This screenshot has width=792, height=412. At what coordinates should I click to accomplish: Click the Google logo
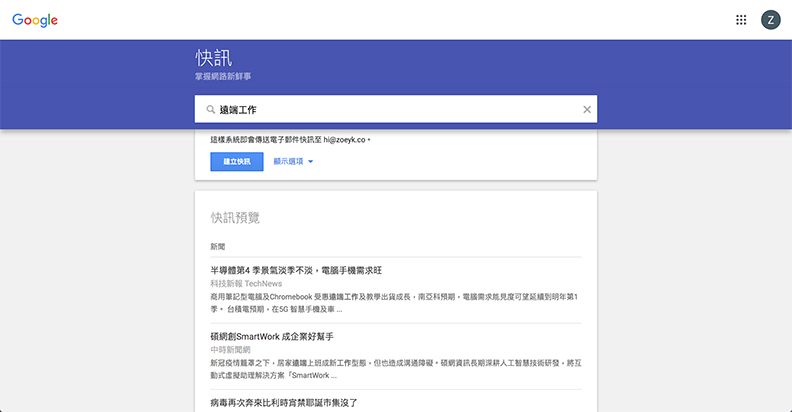(35, 20)
